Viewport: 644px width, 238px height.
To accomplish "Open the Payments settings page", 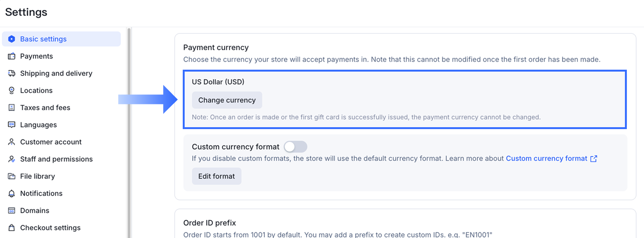I will pyautogui.click(x=37, y=56).
